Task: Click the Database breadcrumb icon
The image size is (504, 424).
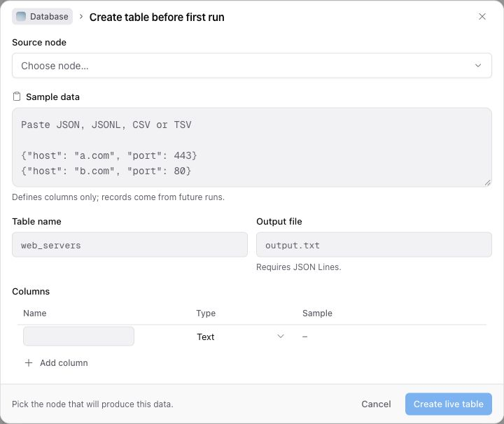Action: click(21, 16)
